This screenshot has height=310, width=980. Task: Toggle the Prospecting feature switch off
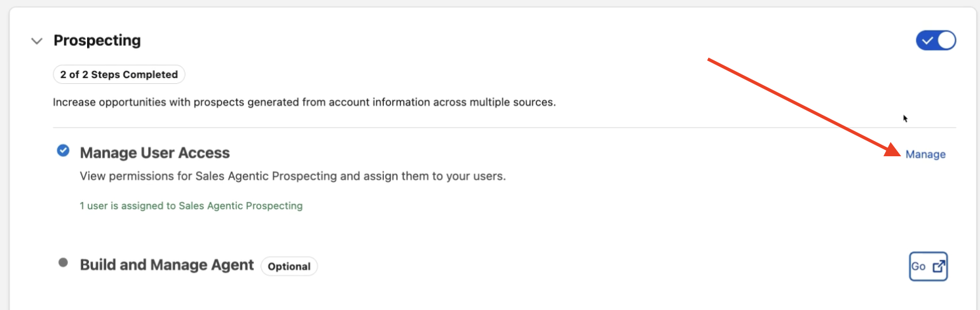[x=936, y=41]
